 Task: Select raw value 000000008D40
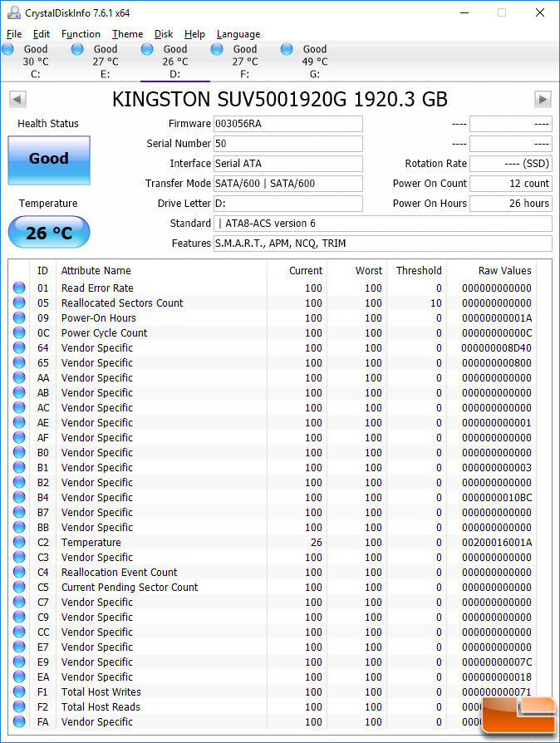497,347
